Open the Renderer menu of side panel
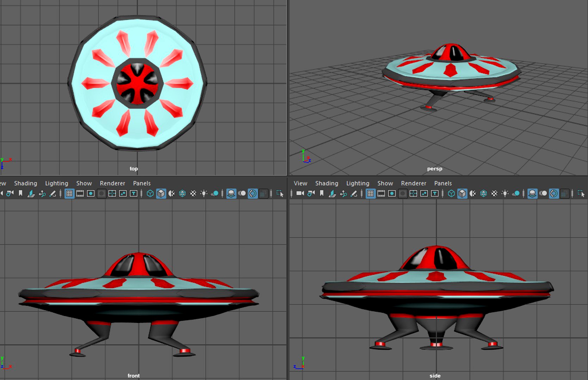Viewport: 588px width, 380px height. click(x=414, y=183)
